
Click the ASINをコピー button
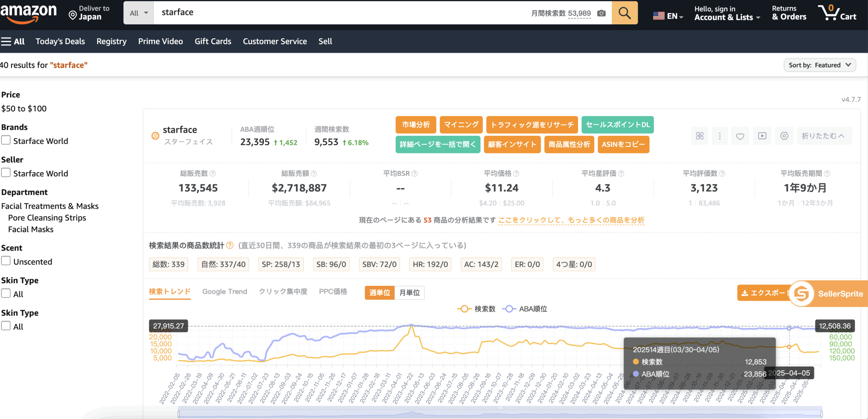pyautogui.click(x=624, y=145)
